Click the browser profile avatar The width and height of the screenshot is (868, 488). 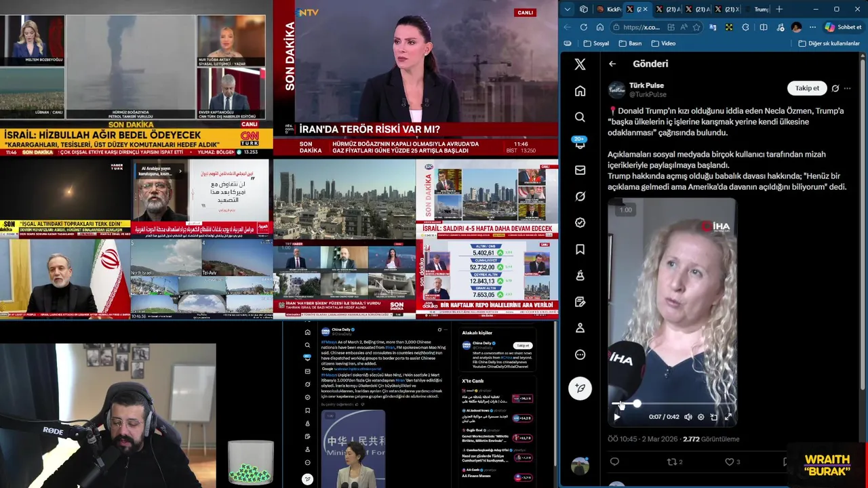click(x=796, y=27)
